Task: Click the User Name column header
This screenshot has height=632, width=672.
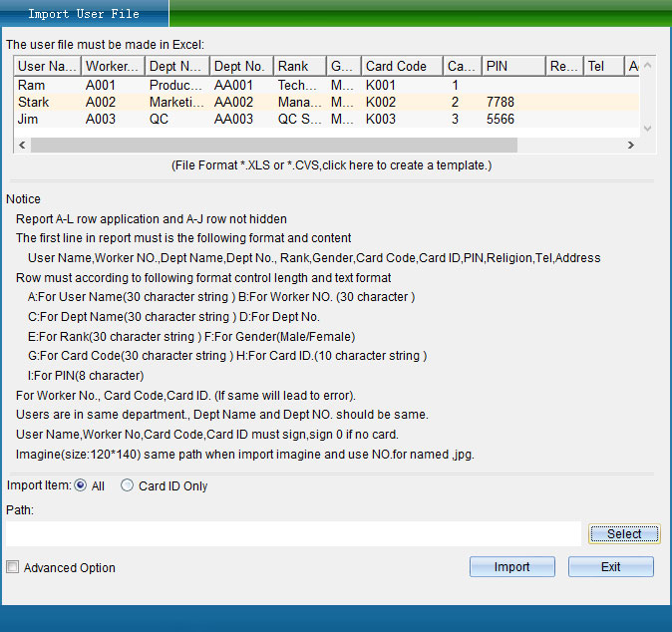Action: (47, 67)
